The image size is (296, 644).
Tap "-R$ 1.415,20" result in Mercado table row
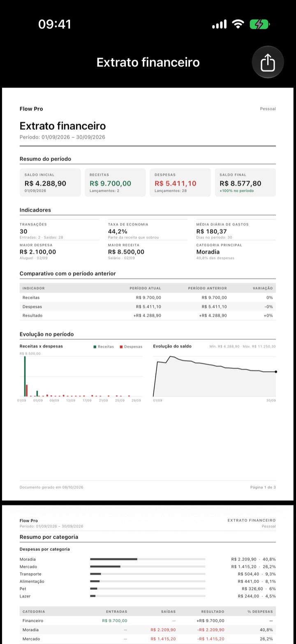pyautogui.click(x=211, y=639)
